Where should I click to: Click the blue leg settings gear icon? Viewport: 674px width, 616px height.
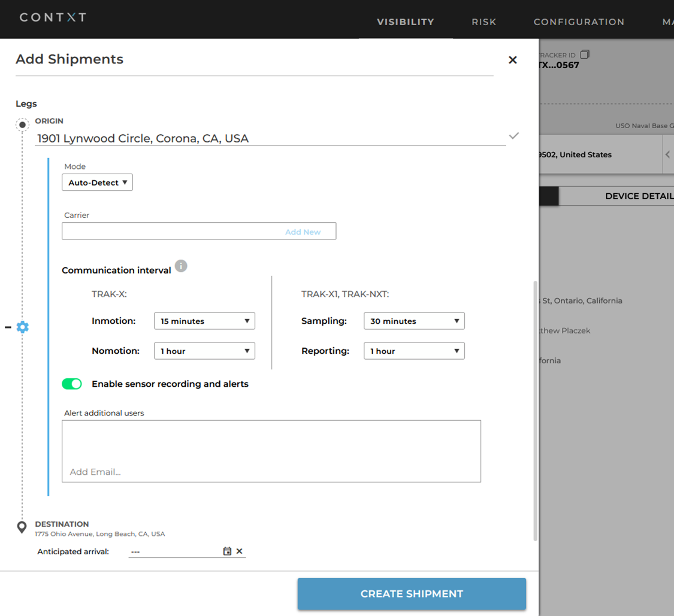point(22,327)
